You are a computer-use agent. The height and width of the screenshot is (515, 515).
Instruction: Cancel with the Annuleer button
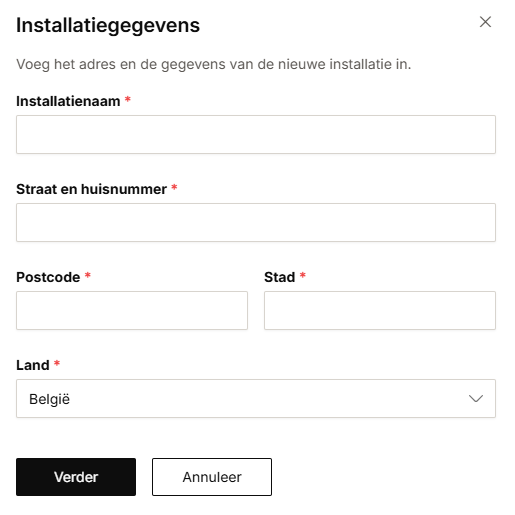point(212,477)
